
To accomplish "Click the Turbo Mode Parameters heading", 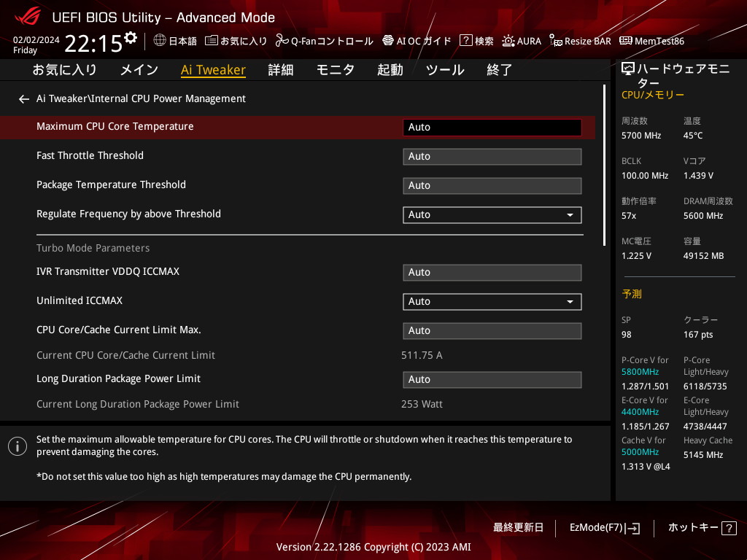I will (x=93, y=248).
